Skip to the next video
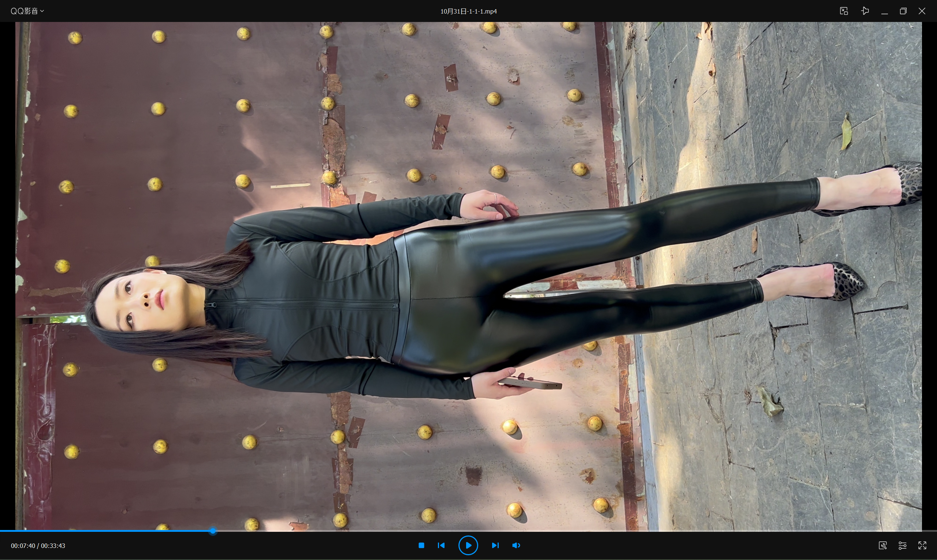The width and height of the screenshot is (937, 560). point(495,545)
